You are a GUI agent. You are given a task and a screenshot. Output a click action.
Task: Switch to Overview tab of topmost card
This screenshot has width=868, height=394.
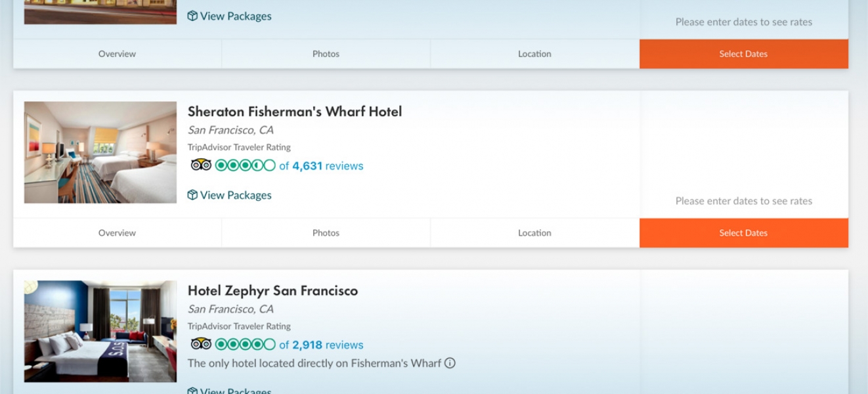118,54
